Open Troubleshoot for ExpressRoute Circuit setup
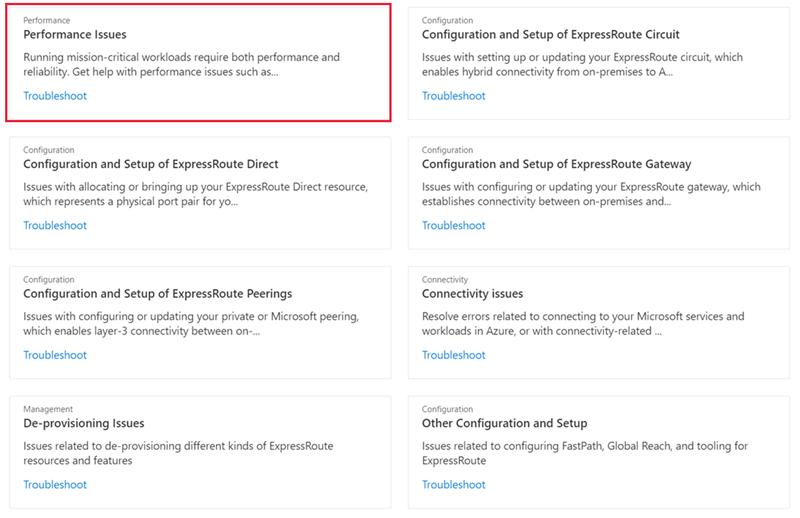Screen dimensions: 800x518 [x=453, y=96]
